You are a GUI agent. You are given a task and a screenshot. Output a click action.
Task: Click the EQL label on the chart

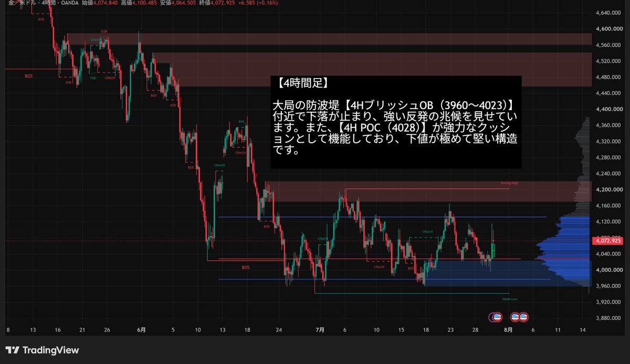click(93, 78)
